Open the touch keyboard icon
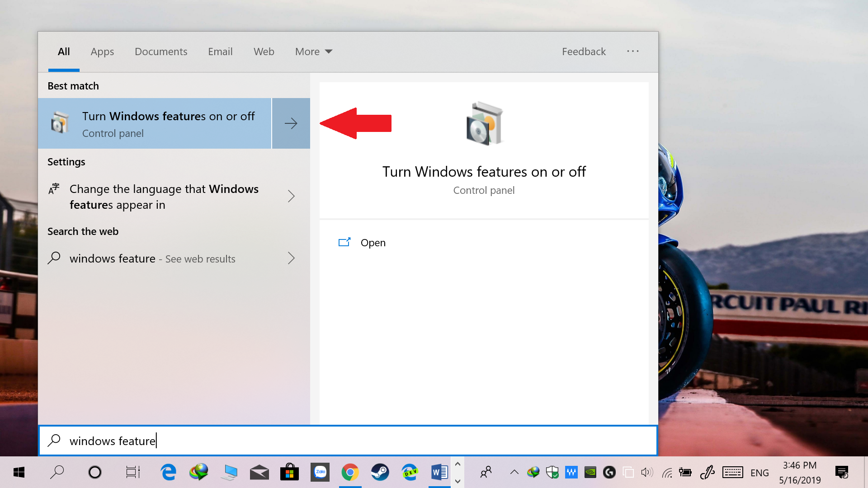Screen dimensions: 868x488 (732, 473)
